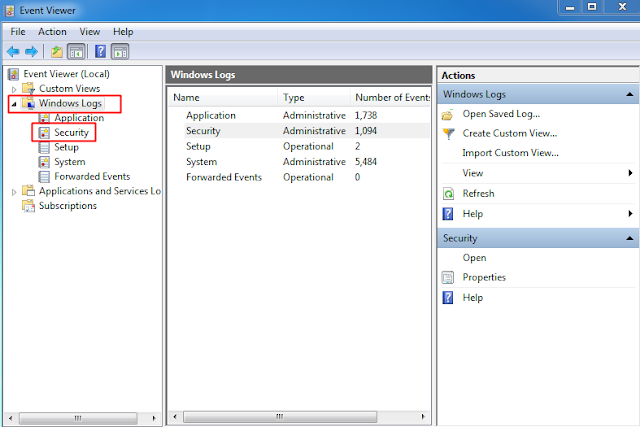Select Applications and Services Logs tree item
Screen dimensions: 640x427
[x=100, y=191]
